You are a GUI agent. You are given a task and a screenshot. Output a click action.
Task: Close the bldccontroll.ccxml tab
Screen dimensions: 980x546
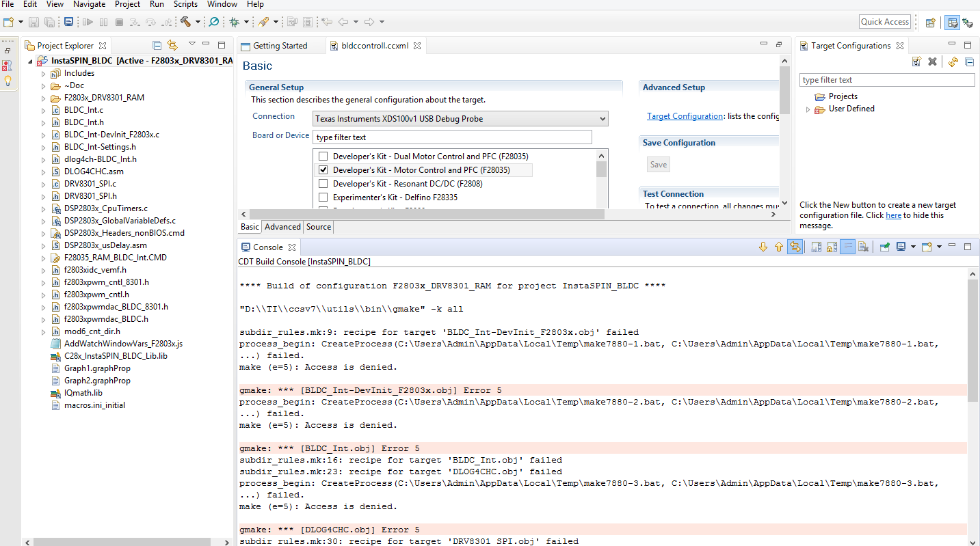[x=416, y=46]
